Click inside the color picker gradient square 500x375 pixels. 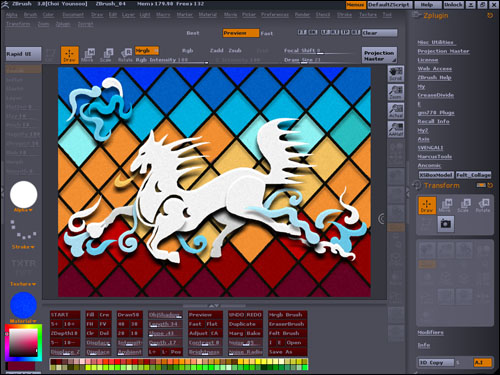click(23, 343)
